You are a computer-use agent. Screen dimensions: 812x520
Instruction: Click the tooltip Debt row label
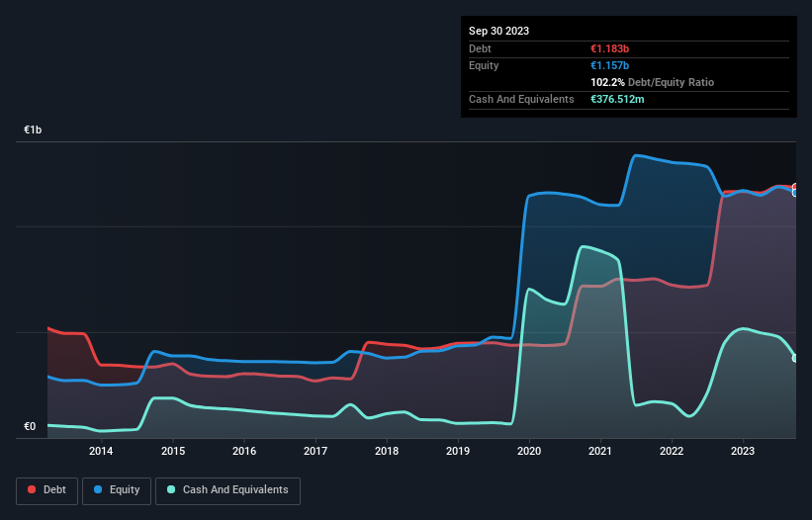pyautogui.click(x=480, y=48)
